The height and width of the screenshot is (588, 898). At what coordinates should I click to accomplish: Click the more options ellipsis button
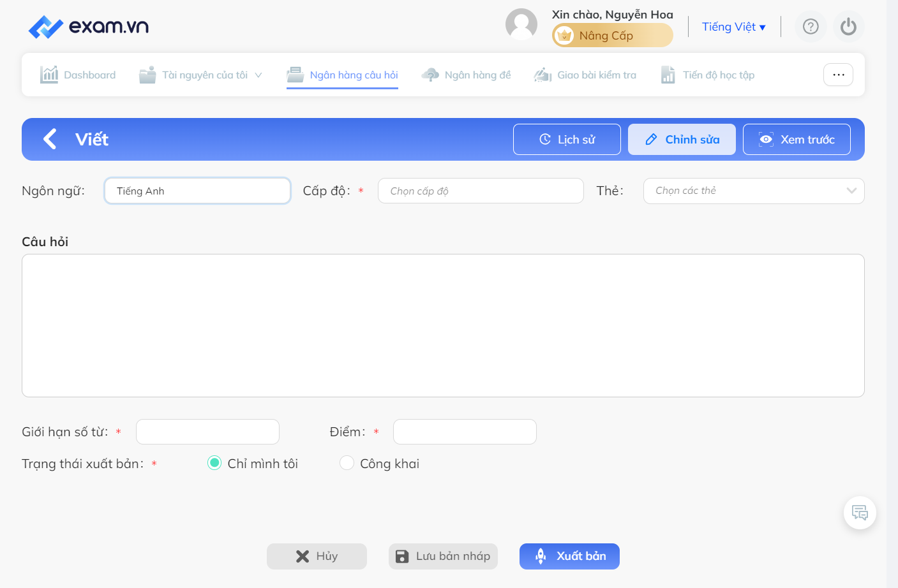point(838,75)
